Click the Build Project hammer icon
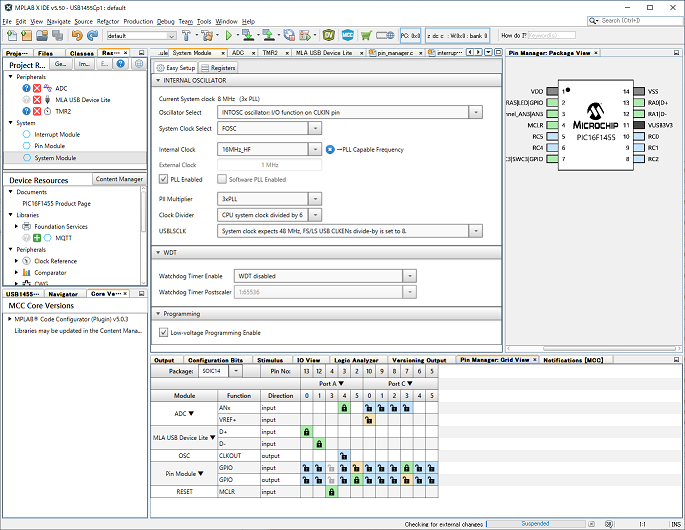This screenshot has width=685, height=530. coord(187,35)
